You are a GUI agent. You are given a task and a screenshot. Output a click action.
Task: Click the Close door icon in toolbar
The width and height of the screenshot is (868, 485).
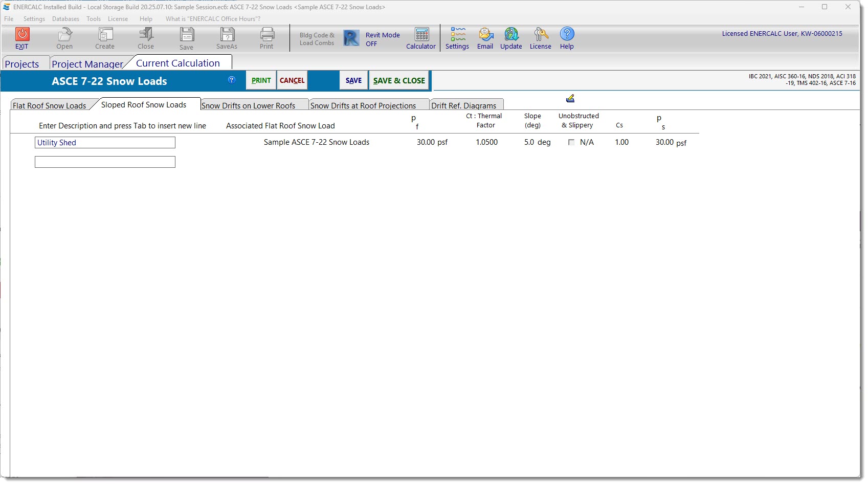(x=146, y=34)
